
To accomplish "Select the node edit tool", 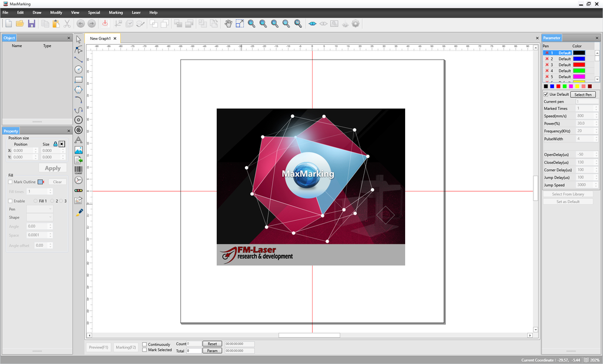I will 78,49.
